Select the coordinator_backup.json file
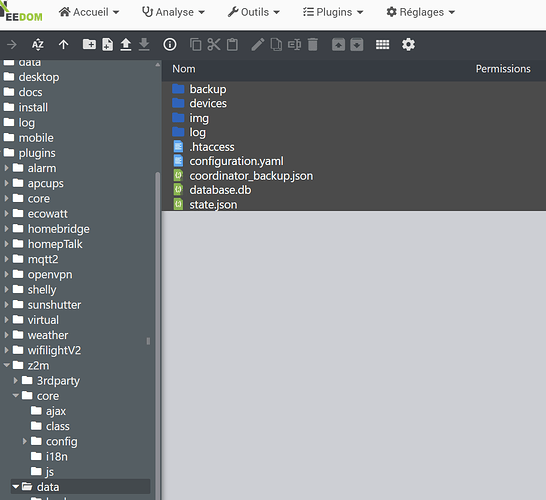 coord(251,176)
